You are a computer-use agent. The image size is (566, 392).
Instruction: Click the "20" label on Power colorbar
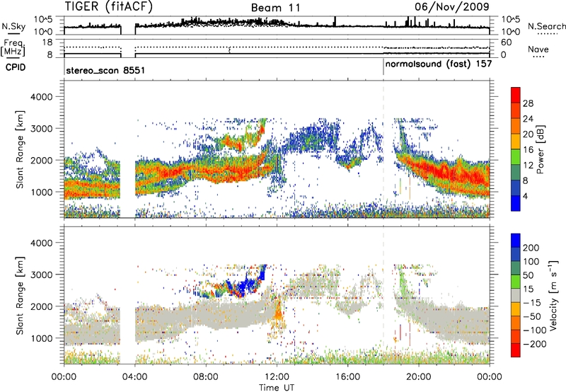528,134
